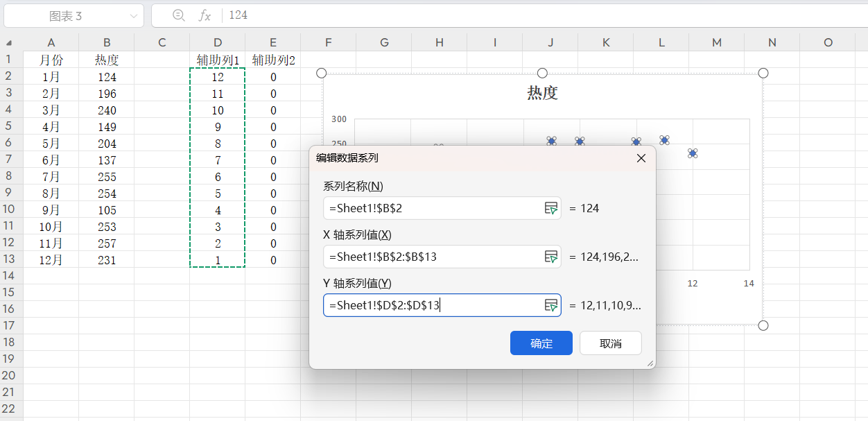Image resolution: width=868 pixels, height=421 pixels.
Task: Click the dialog resize grip at bottom-right
Action: pos(650,364)
